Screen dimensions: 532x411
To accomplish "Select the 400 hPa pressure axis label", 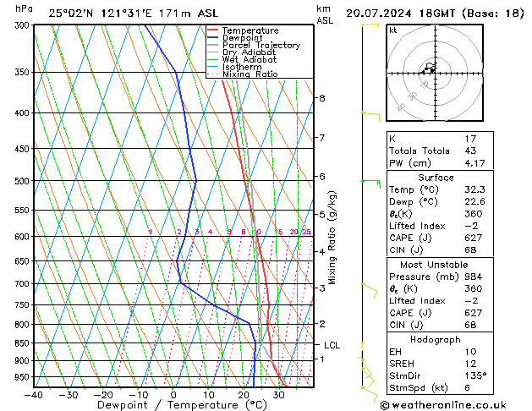I will pyautogui.click(x=24, y=113).
